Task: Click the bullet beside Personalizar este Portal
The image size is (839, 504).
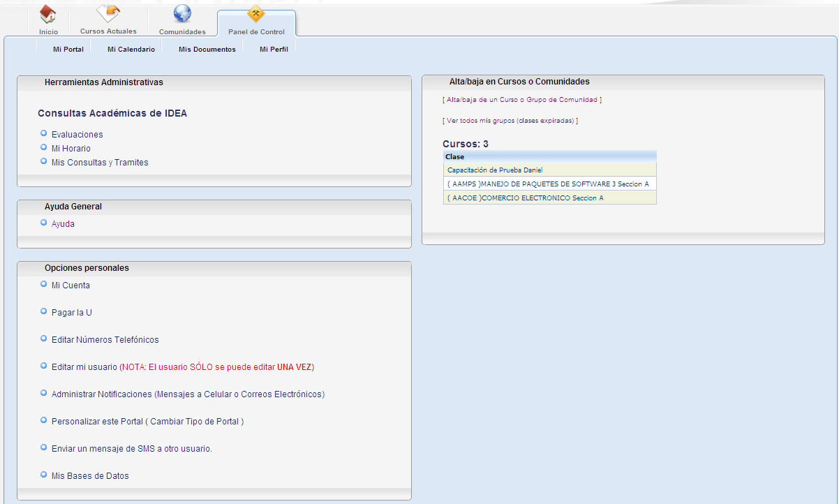Action: (x=44, y=420)
